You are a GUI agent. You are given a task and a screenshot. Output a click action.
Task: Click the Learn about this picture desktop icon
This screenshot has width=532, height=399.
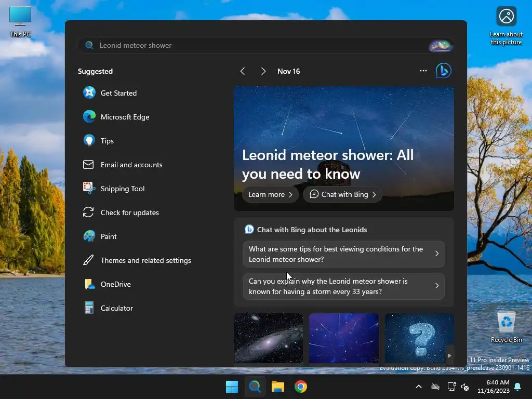coord(506,25)
